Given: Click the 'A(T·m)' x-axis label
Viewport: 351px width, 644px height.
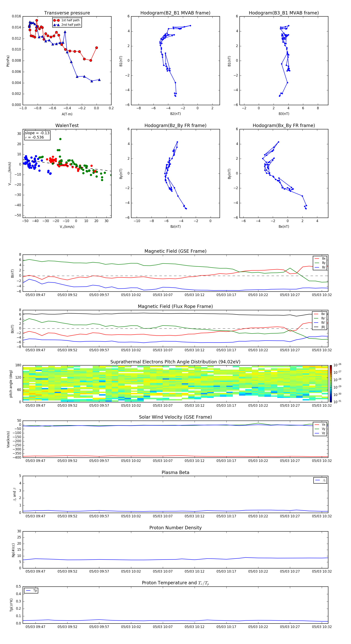Looking at the screenshot, I should coord(67,114).
